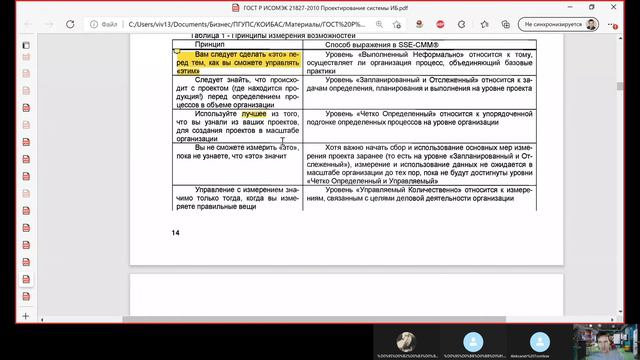Go forward in browser history
This screenshot has width=640, height=360.
(49, 24)
